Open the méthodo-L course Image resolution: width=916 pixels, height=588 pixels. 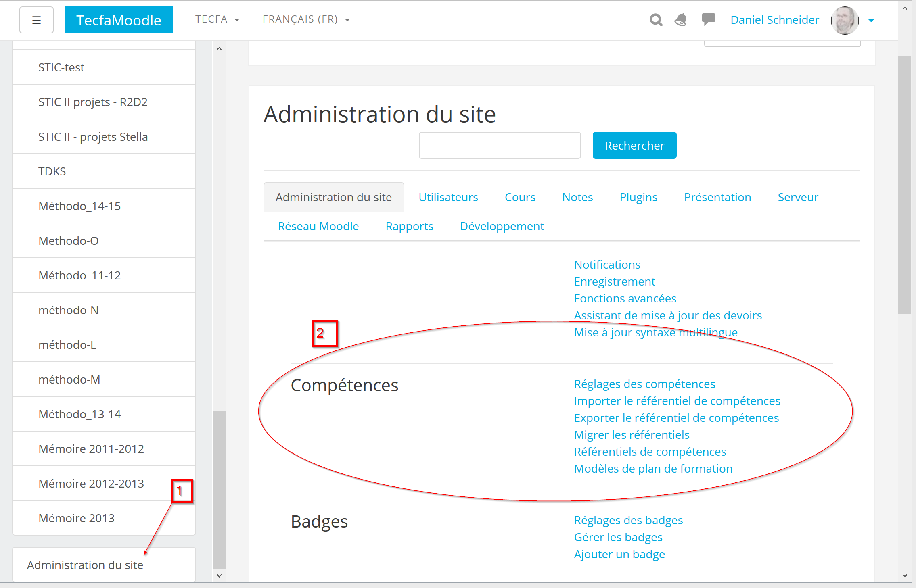[104, 345]
